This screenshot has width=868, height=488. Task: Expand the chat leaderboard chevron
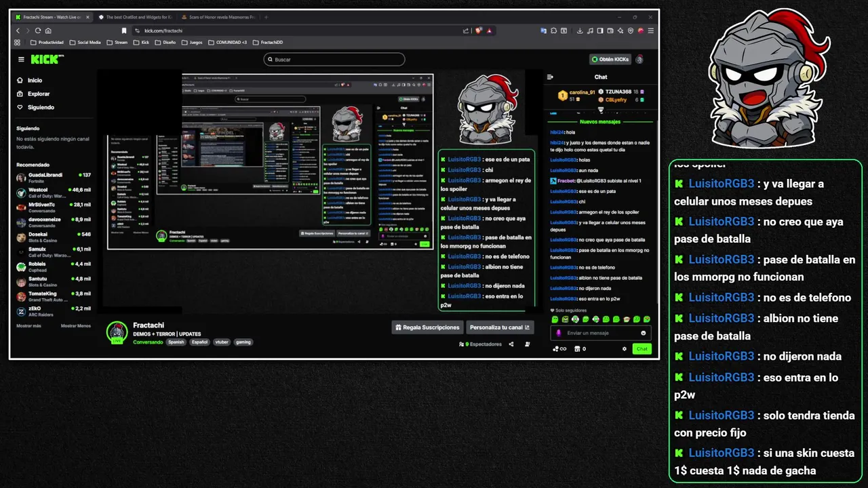point(601,110)
